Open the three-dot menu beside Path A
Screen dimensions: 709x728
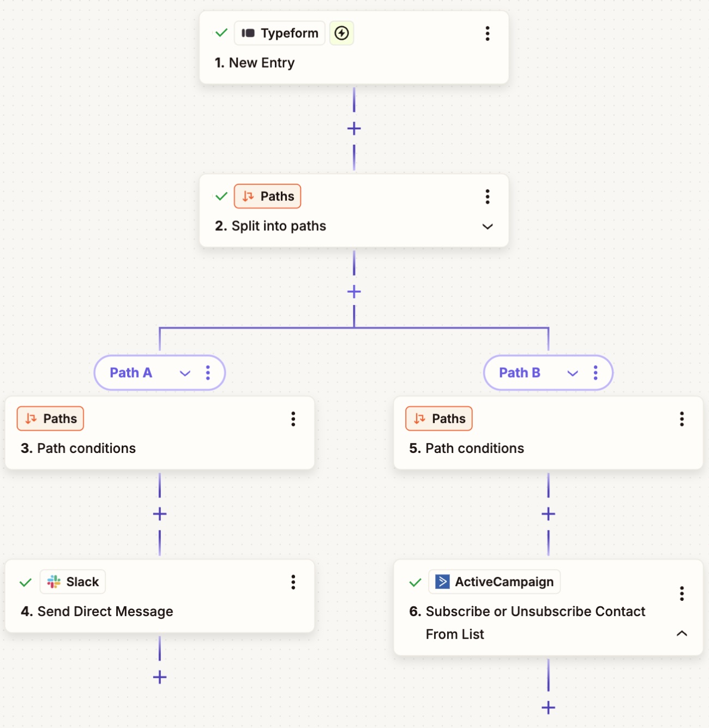coord(208,373)
